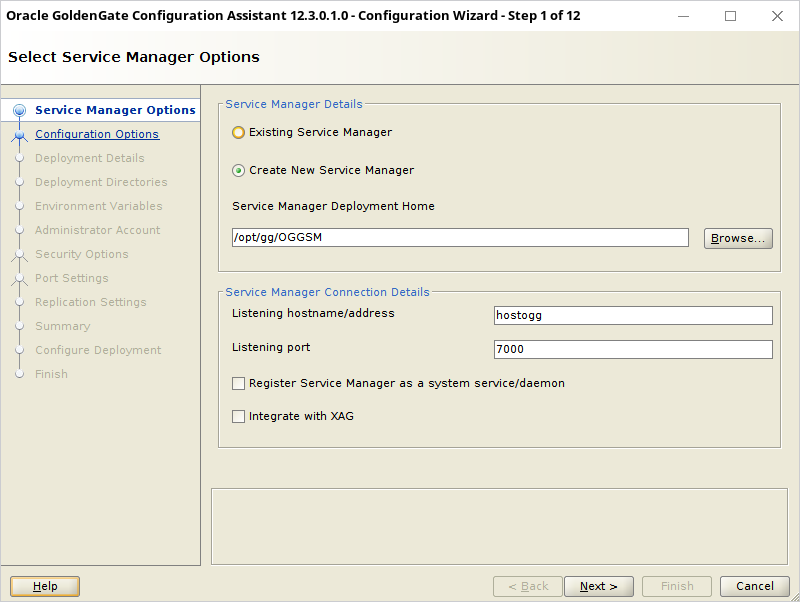Click the Summary step label
Screen dimensions: 800x602
click(x=63, y=326)
